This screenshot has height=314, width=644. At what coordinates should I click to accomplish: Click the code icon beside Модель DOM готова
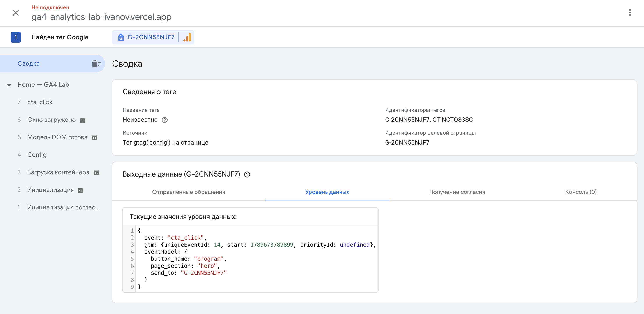tap(94, 138)
